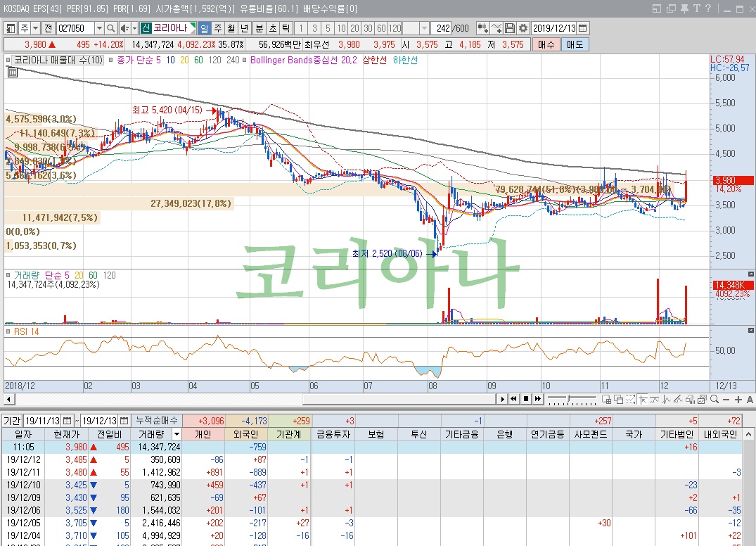This screenshot has height=546, width=756.
Task: Click the minus zoom-out icon
Action: point(726,399)
